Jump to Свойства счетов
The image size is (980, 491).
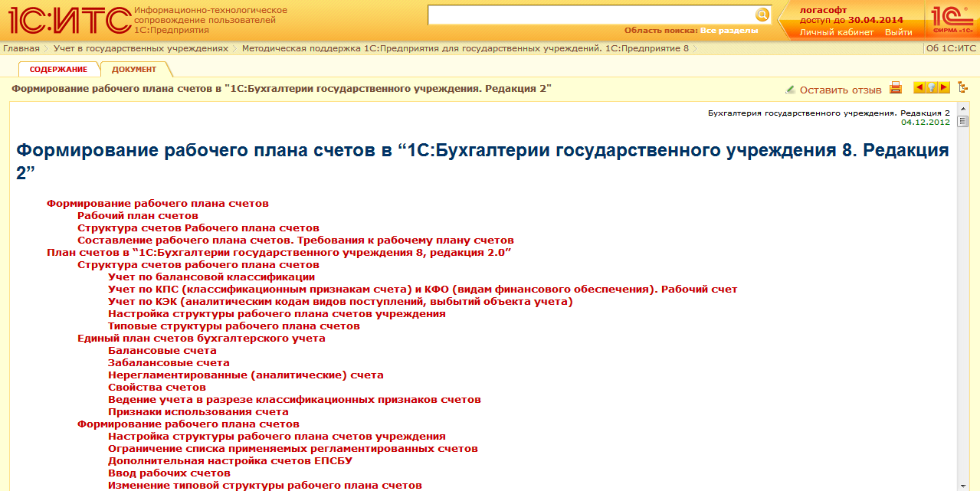coord(157,388)
